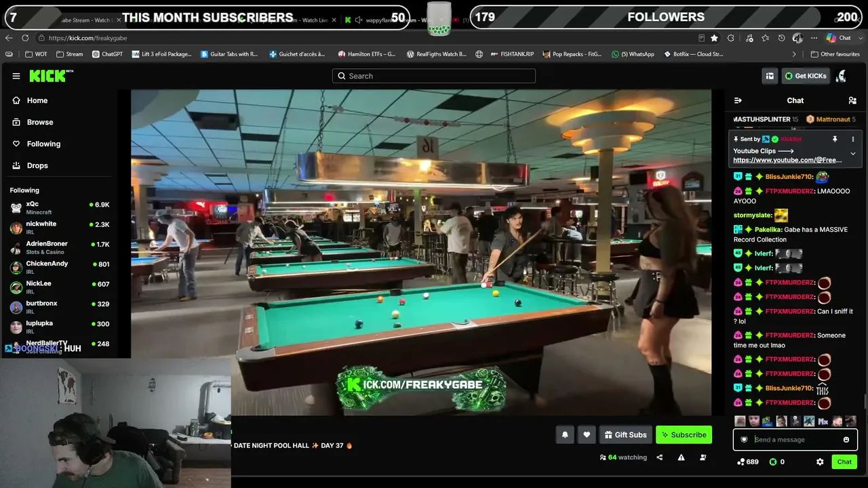The image size is (868, 488).
Task: Click the user icon beside the report triangle
Action: [703, 457]
